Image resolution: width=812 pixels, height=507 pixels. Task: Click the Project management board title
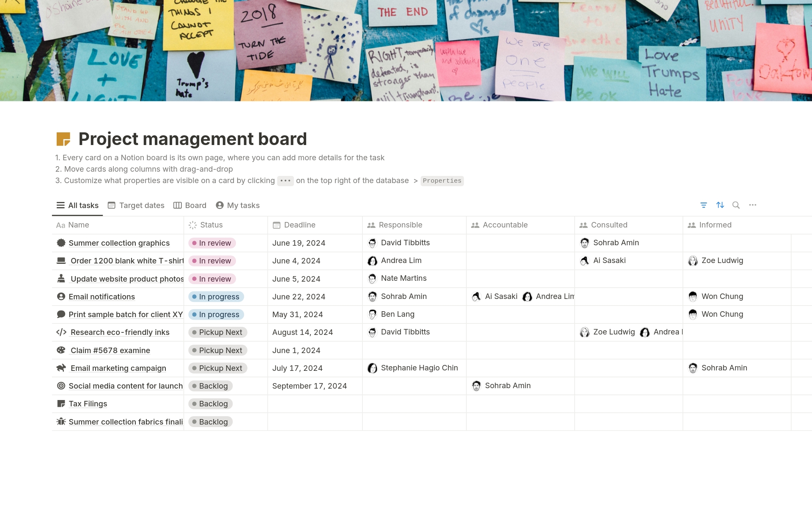pyautogui.click(x=192, y=139)
